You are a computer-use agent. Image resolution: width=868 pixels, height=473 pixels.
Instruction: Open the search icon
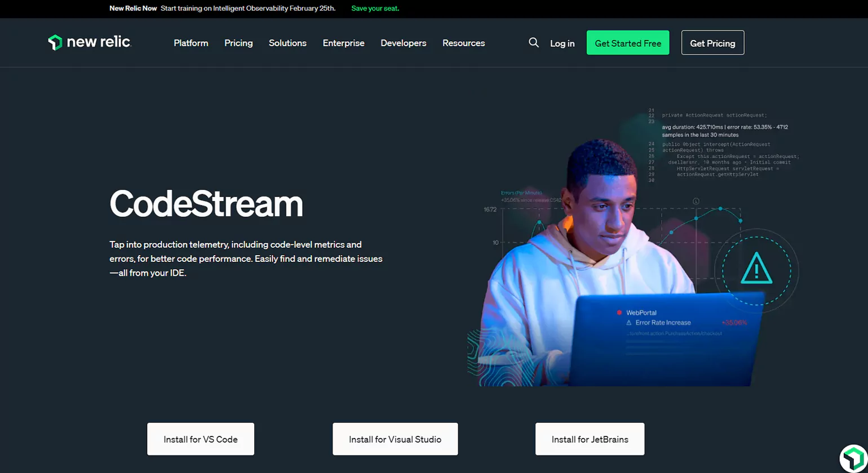(533, 42)
